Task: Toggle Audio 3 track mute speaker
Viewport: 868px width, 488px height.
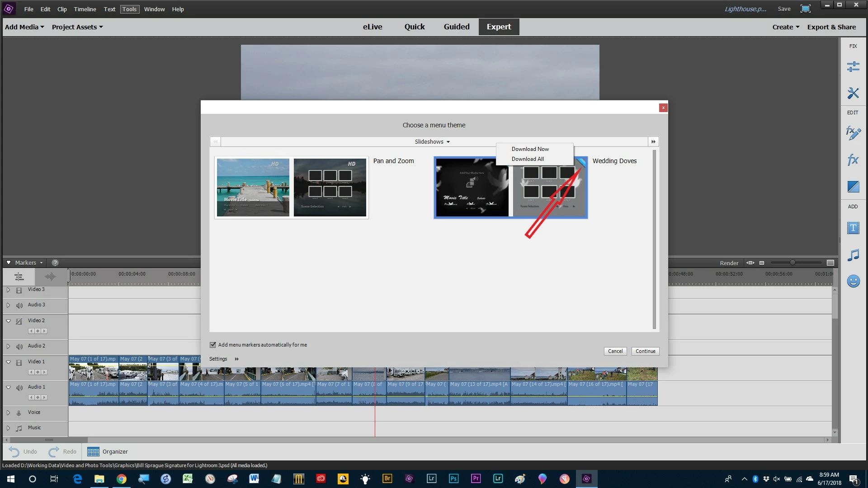Action: (19, 305)
